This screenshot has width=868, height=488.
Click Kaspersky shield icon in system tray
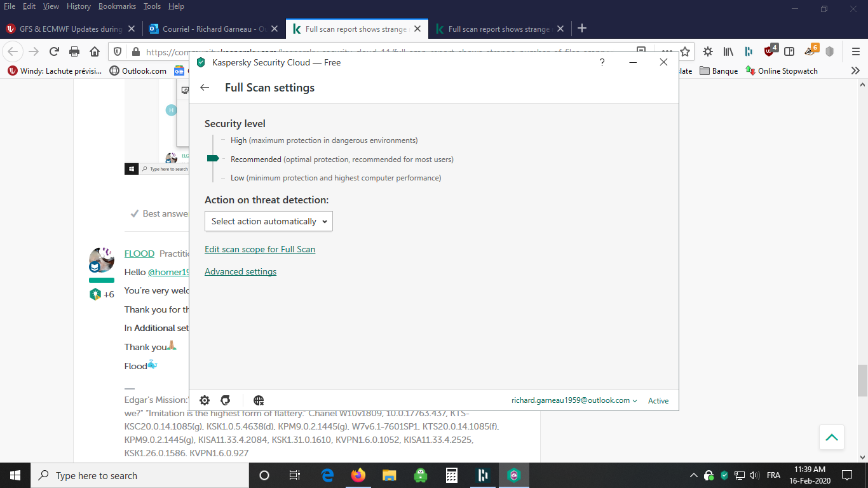[724, 475]
